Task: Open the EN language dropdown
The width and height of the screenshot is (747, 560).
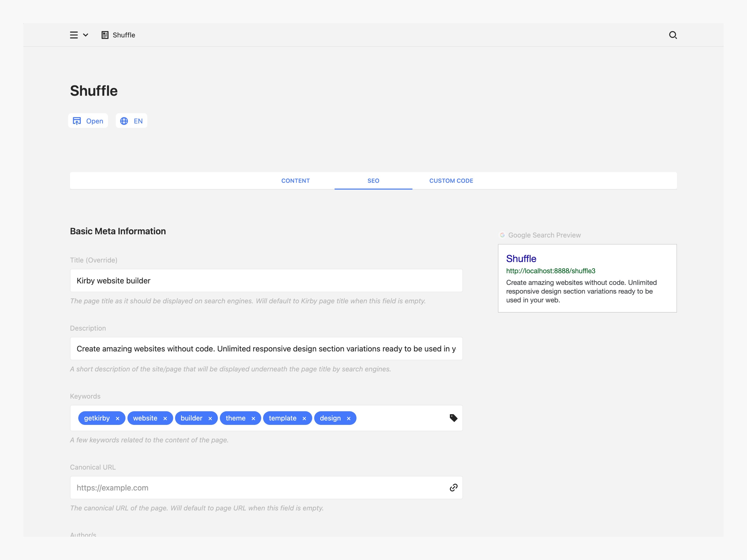Action: point(131,121)
